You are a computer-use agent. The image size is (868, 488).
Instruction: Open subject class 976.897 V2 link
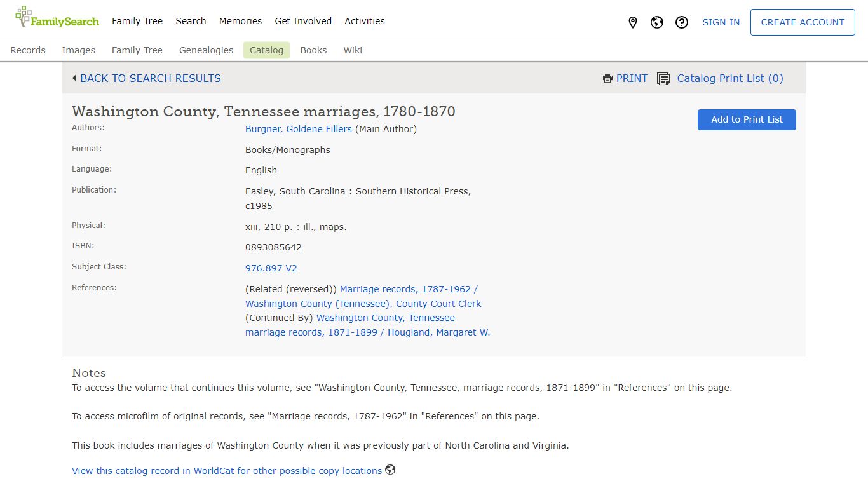[271, 268]
